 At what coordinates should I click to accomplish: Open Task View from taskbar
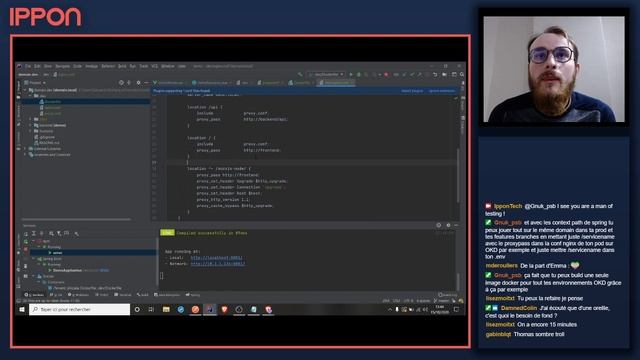(x=151, y=310)
